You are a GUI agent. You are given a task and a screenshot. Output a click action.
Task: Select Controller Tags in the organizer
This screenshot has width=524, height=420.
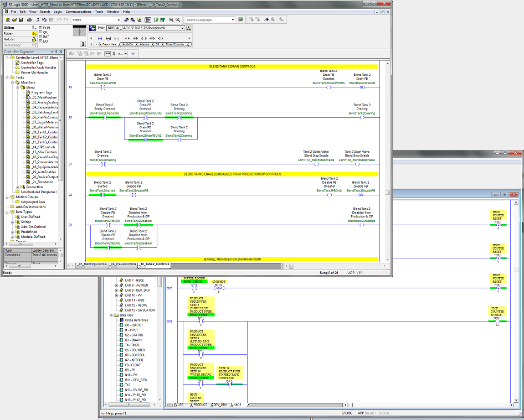[x=32, y=63]
